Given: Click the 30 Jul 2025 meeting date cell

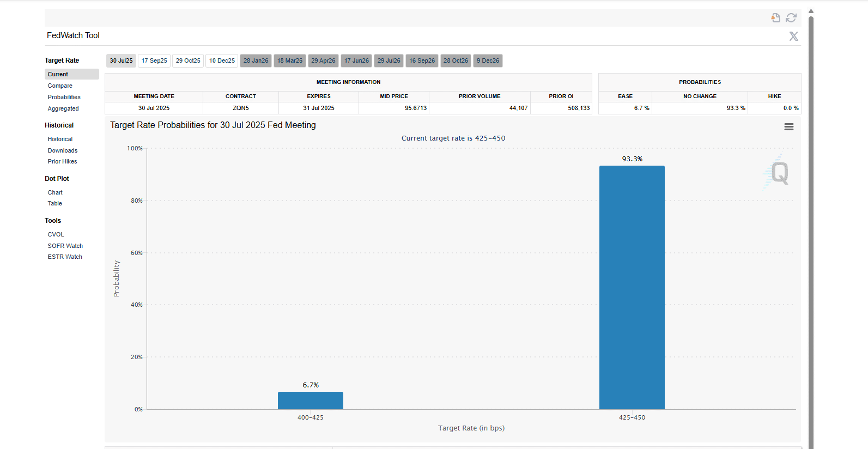Looking at the screenshot, I should coord(154,108).
